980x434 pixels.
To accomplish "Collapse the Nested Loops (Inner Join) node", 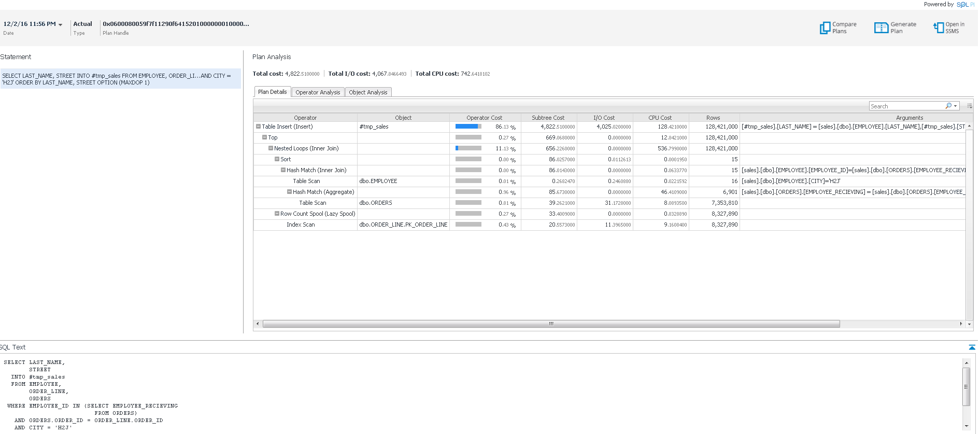I will coord(271,148).
